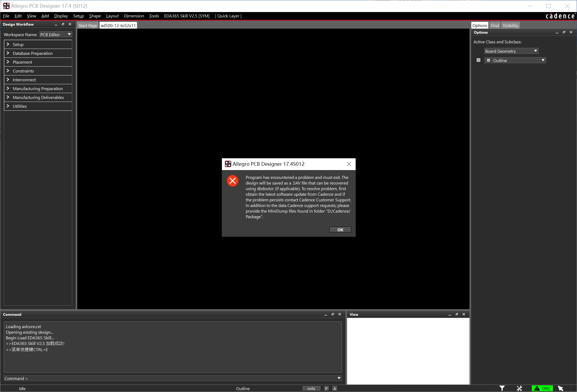Open the Dimension menu
The image size is (577, 392).
(134, 16)
